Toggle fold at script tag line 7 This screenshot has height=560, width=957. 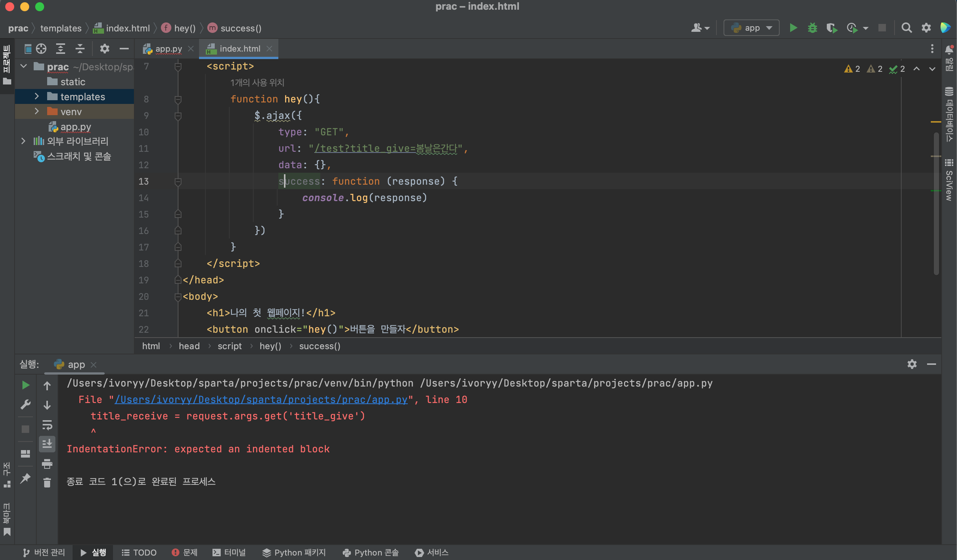coord(178,67)
